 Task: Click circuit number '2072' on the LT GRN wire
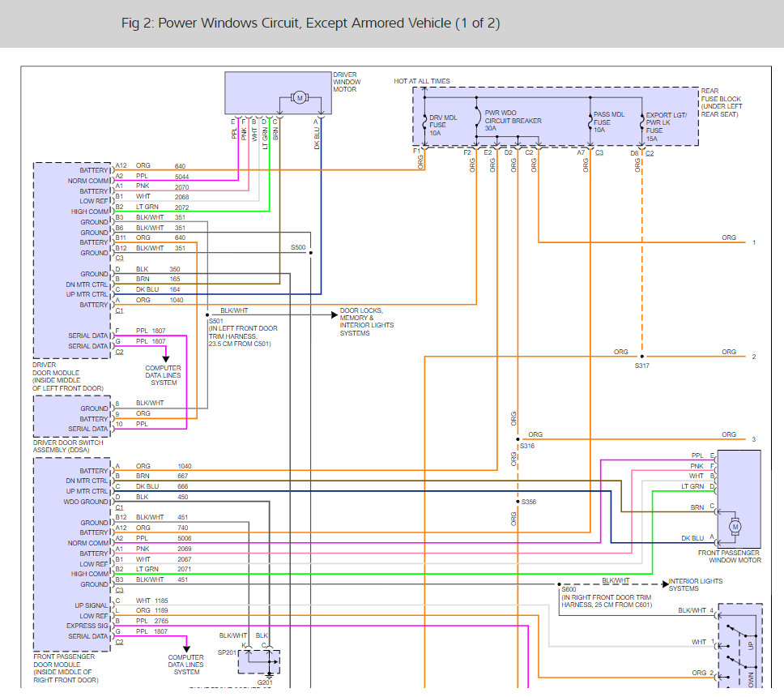click(182, 207)
